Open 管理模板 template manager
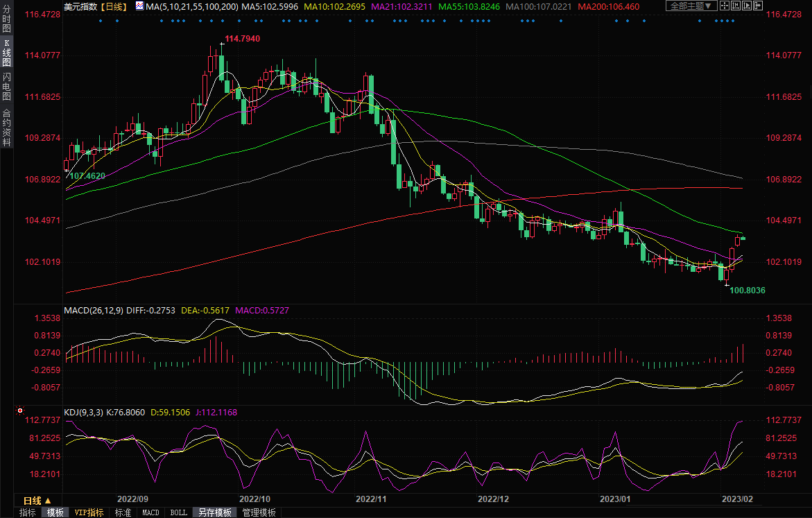Viewport: 812px width, 518px height. 259,512
